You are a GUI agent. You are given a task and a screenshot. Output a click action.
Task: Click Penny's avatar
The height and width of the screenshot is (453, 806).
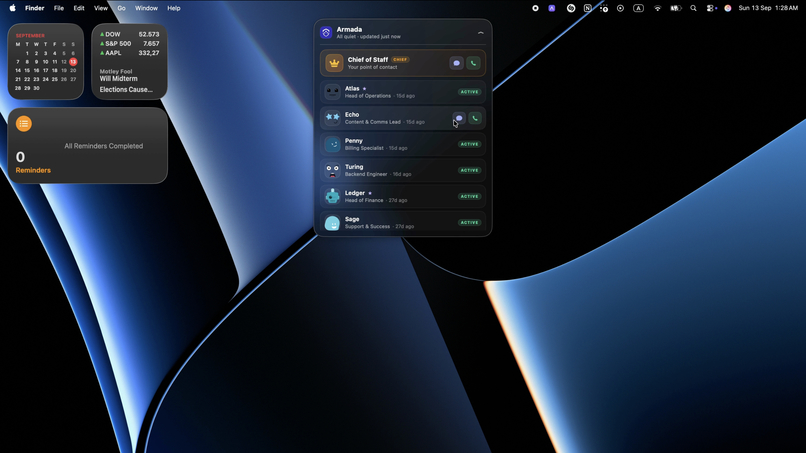(x=333, y=144)
